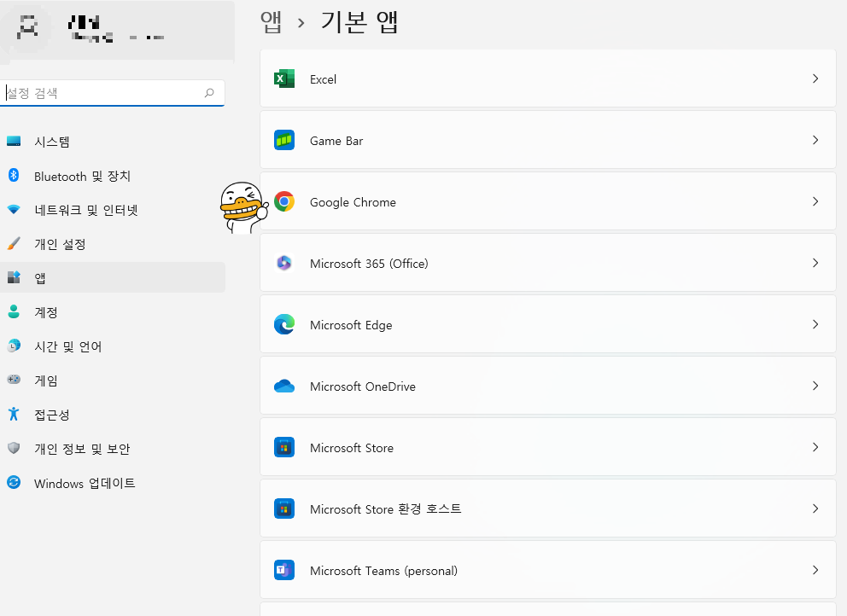Image resolution: width=847 pixels, height=616 pixels.
Task: Click the Microsoft OneDrive cloud icon
Action: [x=284, y=386]
